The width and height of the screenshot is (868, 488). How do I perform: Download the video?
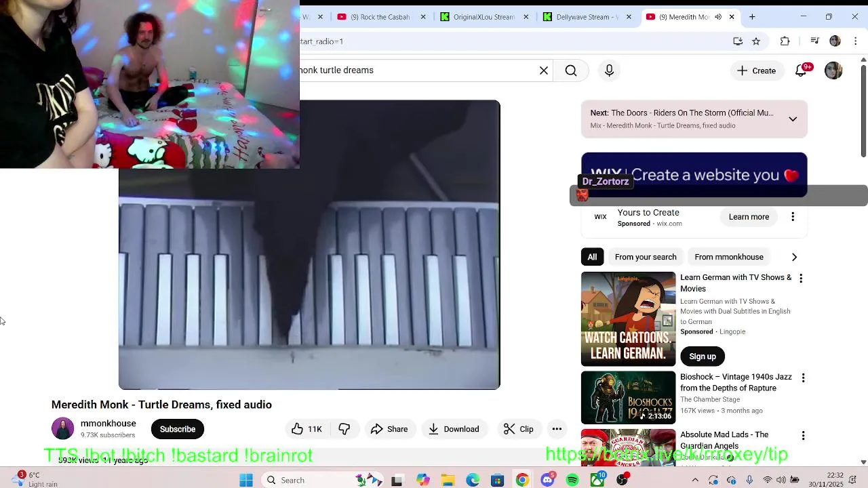click(454, 429)
